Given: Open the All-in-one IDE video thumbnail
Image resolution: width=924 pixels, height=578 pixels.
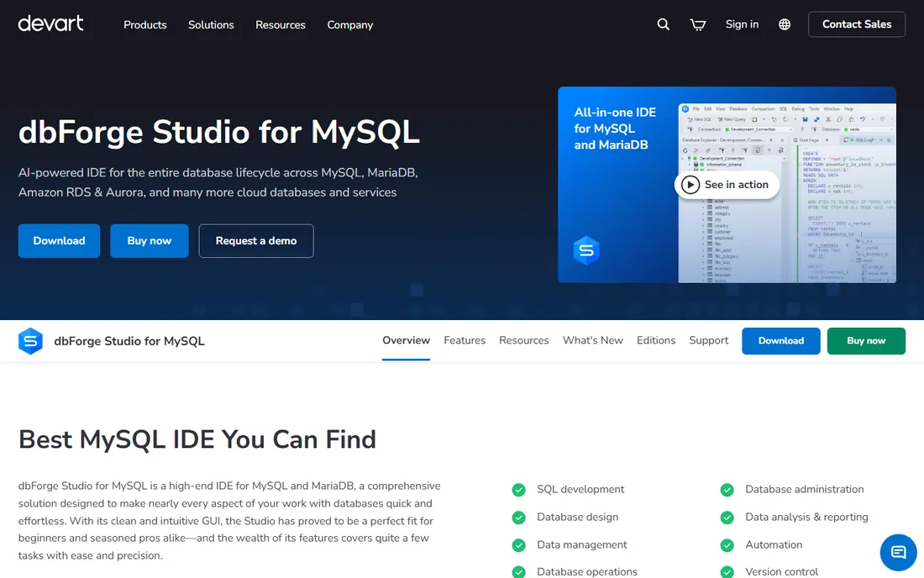Looking at the screenshot, I should pos(727,185).
